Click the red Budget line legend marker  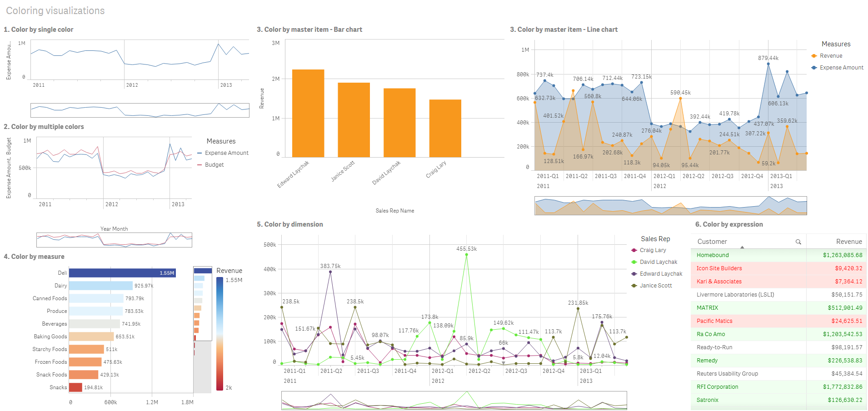[200, 164]
